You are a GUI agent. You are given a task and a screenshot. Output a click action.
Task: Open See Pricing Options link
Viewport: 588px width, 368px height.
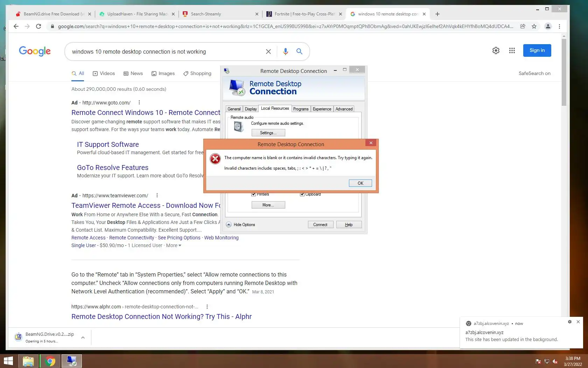(179, 238)
